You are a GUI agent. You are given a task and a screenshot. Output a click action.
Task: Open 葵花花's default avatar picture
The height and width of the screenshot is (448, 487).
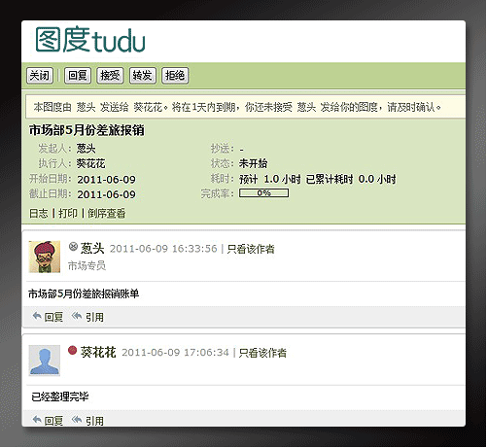(45, 361)
